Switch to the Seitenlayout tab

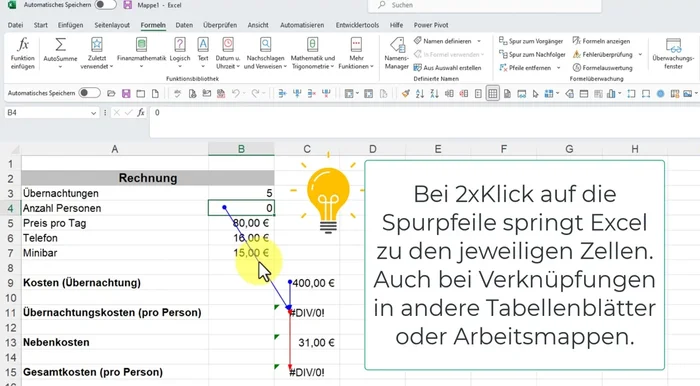click(x=112, y=25)
